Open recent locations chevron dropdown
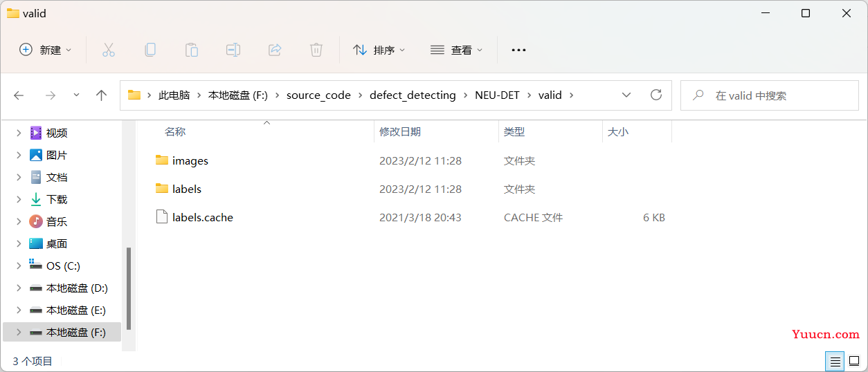868x372 pixels. point(76,95)
